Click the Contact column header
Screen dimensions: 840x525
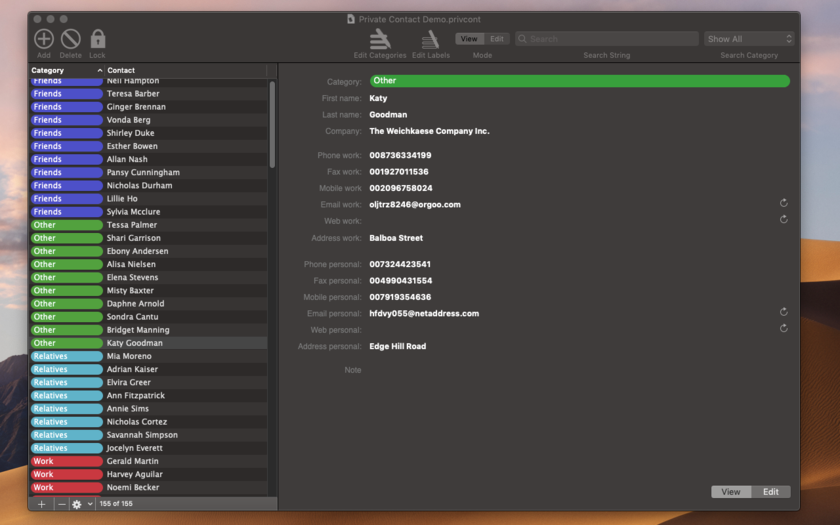[185, 70]
